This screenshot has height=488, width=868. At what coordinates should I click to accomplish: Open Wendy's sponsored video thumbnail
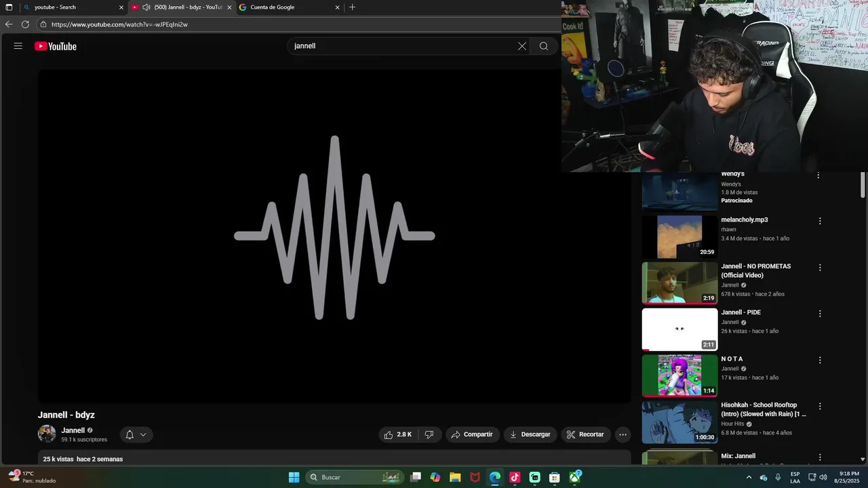coord(679,191)
